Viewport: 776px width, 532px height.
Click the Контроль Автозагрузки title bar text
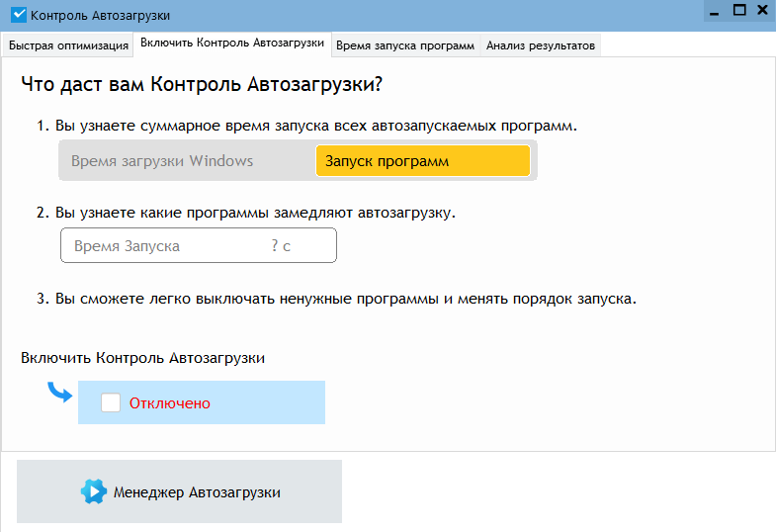(100, 16)
